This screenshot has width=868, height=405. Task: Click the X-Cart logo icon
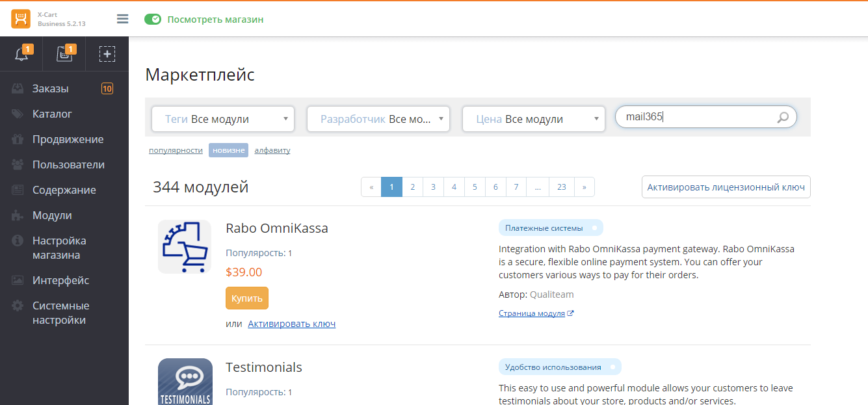pos(21,18)
